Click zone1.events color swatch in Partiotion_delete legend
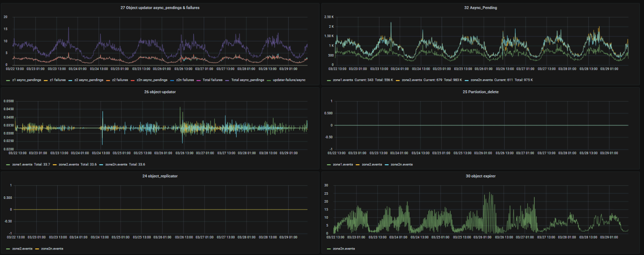The image size is (644, 255). click(x=329, y=164)
